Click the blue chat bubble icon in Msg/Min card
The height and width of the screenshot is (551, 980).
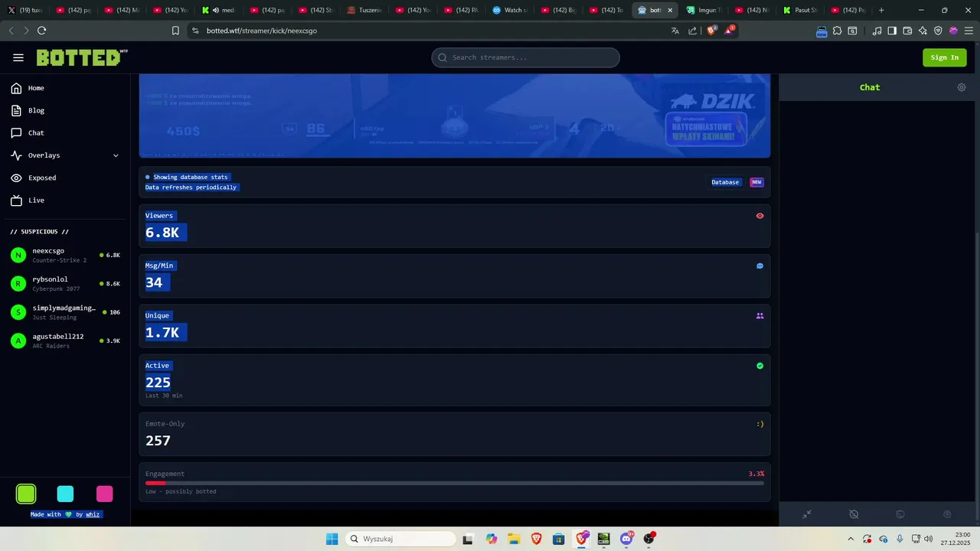pyautogui.click(x=759, y=266)
